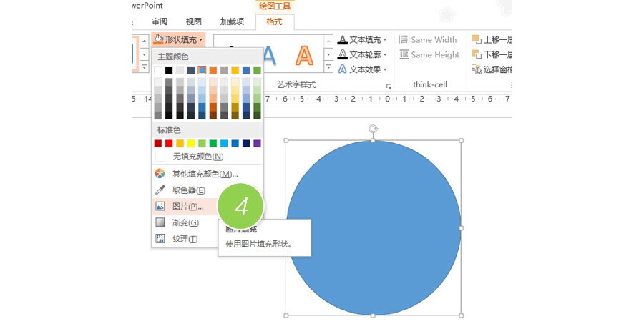Image resolution: width=644 pixels, height=334 pixels.
Task: Pick the orange theme color swatch
Action: 213,70
